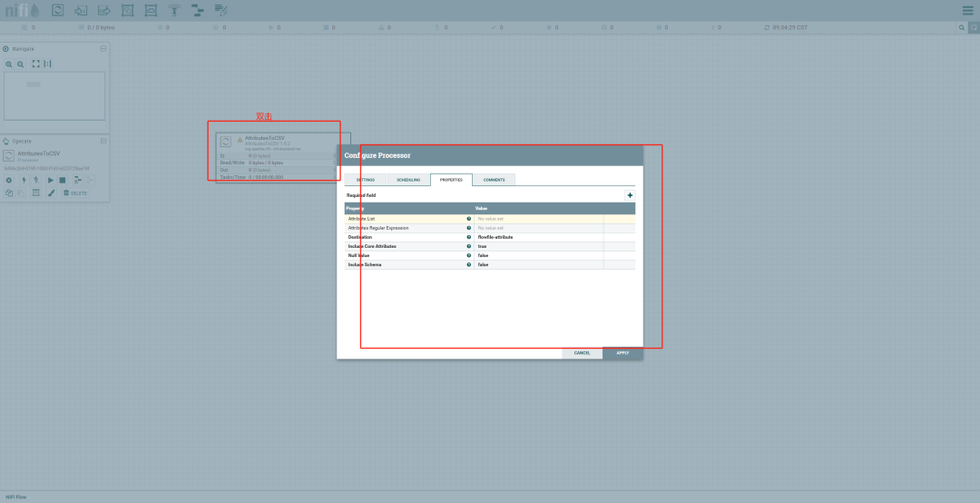The width and height of the screenshot is (980, 503).
Task: Collapse the Operate panel
Action: pyautogui.click(x=103, y=142)
